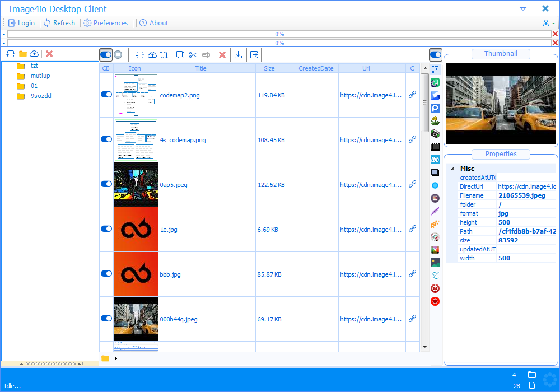Viewport: 560px width, 392px height.
Task: Click the camera icon in sidebar
Action: (x=435, y=134)
